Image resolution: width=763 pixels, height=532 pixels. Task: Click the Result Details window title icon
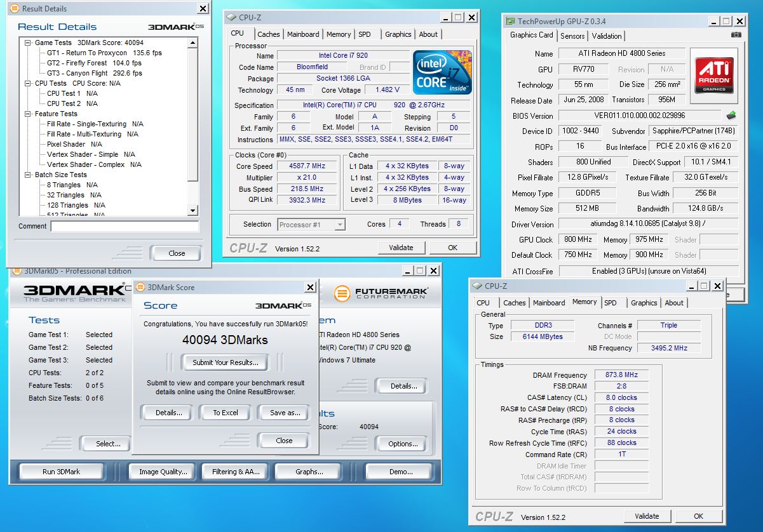(x=15, y=8)
